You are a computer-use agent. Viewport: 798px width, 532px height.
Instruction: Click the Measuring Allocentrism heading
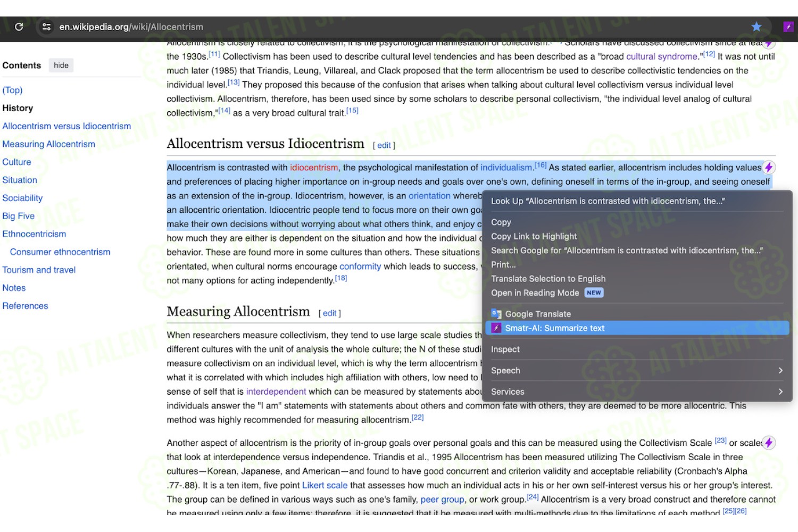pyautogui.click(x=238, y=312)
